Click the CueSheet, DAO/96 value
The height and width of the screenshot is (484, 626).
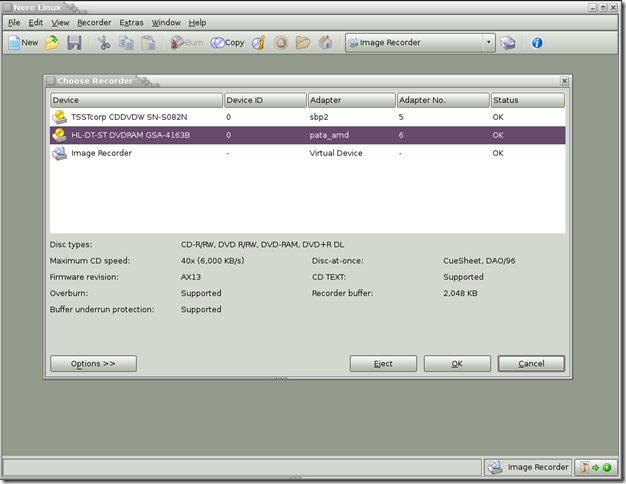[x=479, y=261]
